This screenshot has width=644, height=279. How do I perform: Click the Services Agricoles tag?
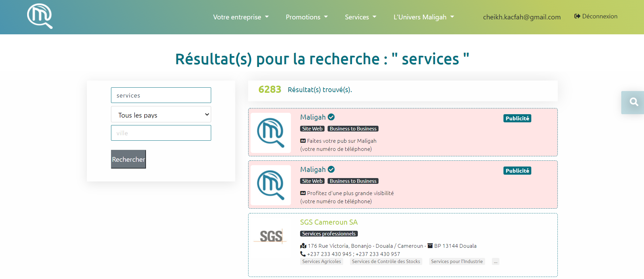[x=321, y=261]
